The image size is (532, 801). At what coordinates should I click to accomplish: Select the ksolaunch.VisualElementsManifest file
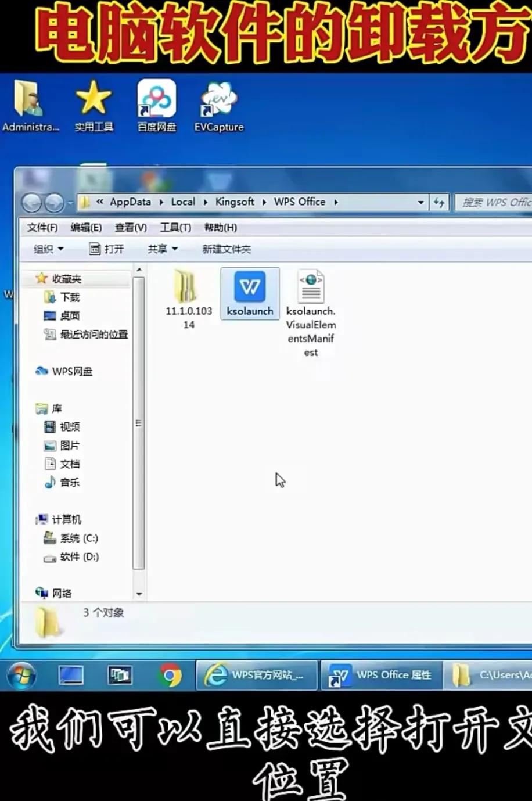(311, 314)
